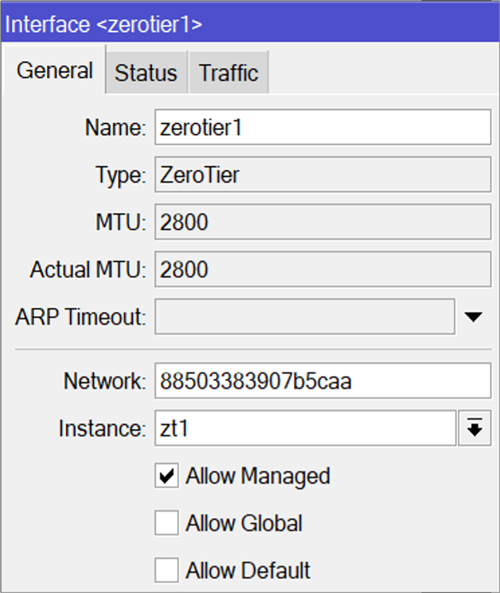
Task: Enable the Allow Default checkbox
Action: 166,570
